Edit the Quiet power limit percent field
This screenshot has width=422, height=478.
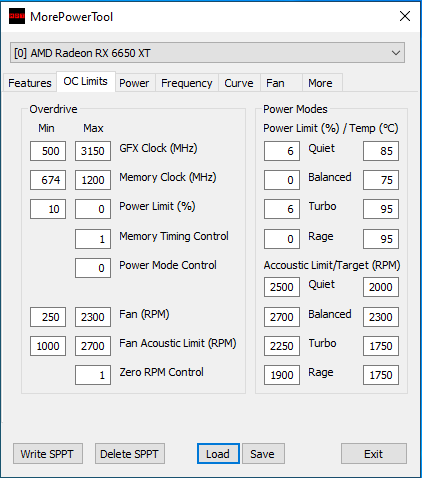pos(282,151)
